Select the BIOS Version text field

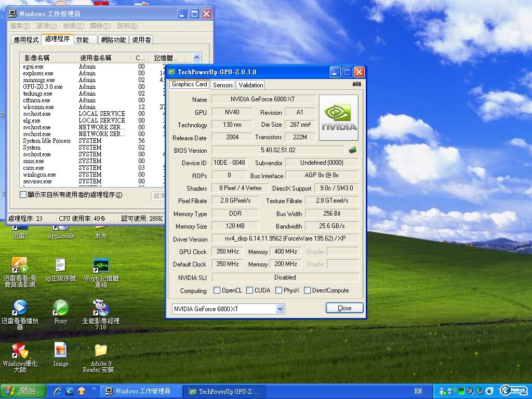pos(278,150)
